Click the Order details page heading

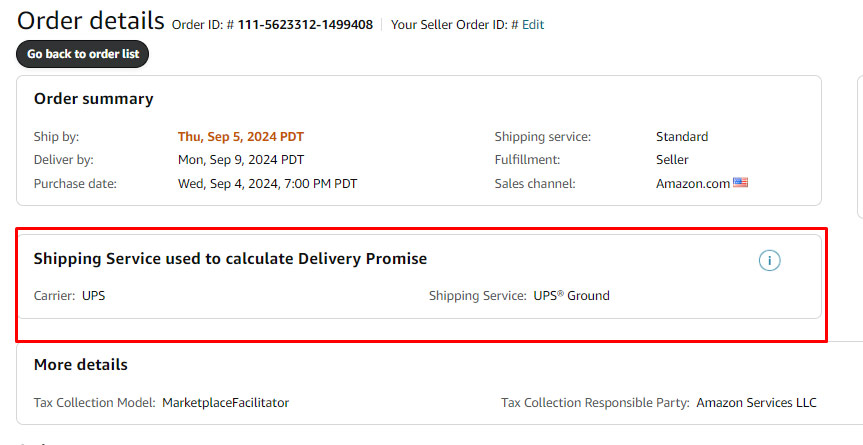tap(91, 21)
